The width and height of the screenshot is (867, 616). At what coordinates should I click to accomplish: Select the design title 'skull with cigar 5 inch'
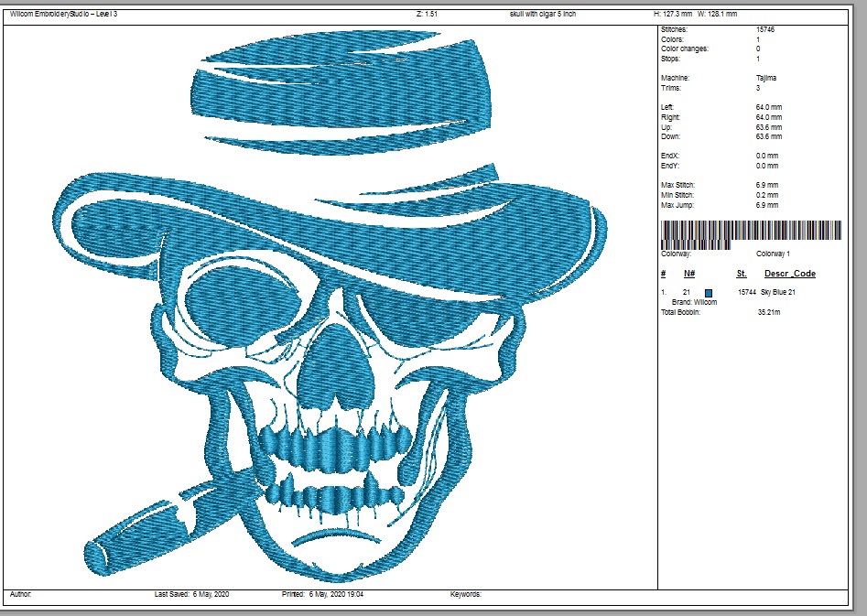[x=543, y=15]
